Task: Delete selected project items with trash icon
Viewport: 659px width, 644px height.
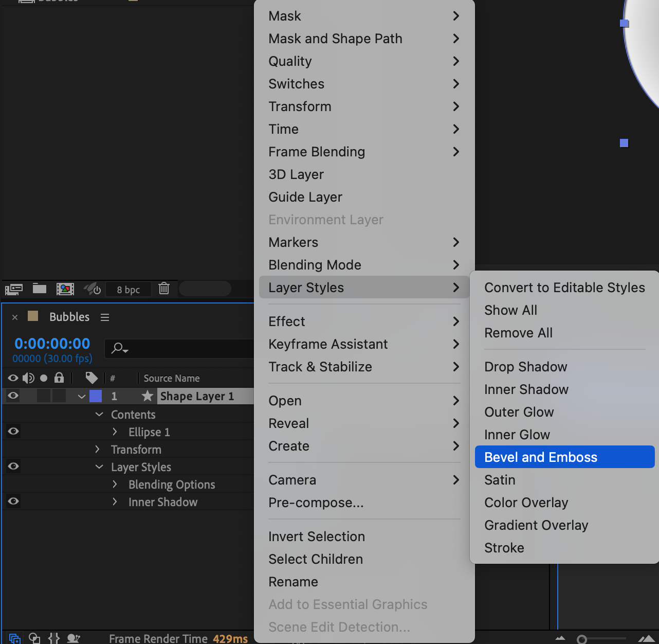Action: click(x=164, y=289)
